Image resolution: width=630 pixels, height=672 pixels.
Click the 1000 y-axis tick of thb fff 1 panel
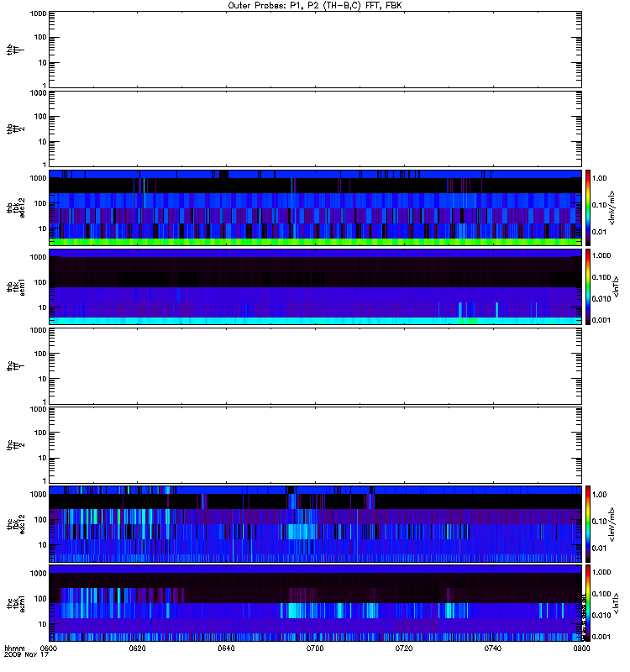[x=38, y=13]
